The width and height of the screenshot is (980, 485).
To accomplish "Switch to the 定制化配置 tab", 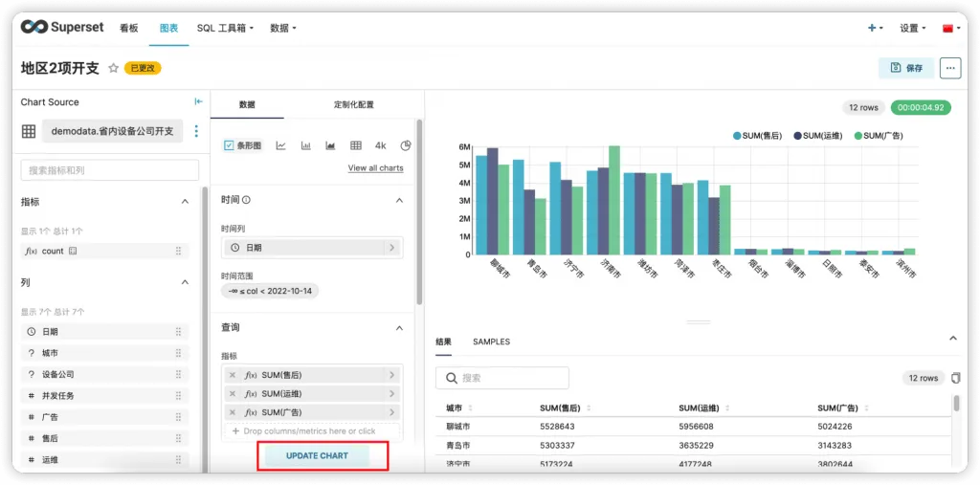I will coord(354,105).
